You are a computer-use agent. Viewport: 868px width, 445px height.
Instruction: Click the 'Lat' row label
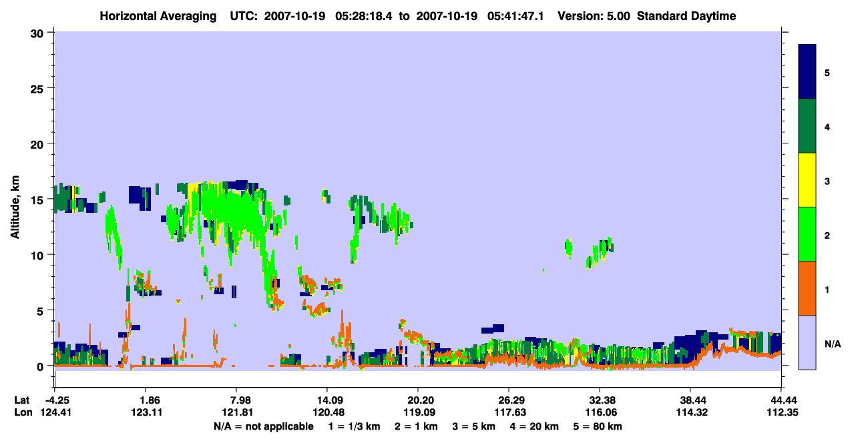coord(23,400)
